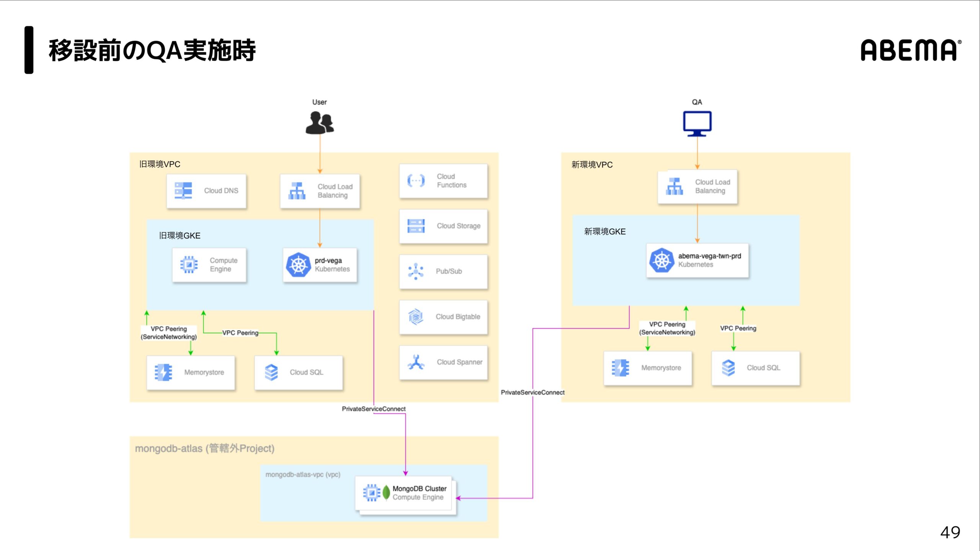
Task: Click the MongoDB green leaf icon
Action: tap(386, 492)
